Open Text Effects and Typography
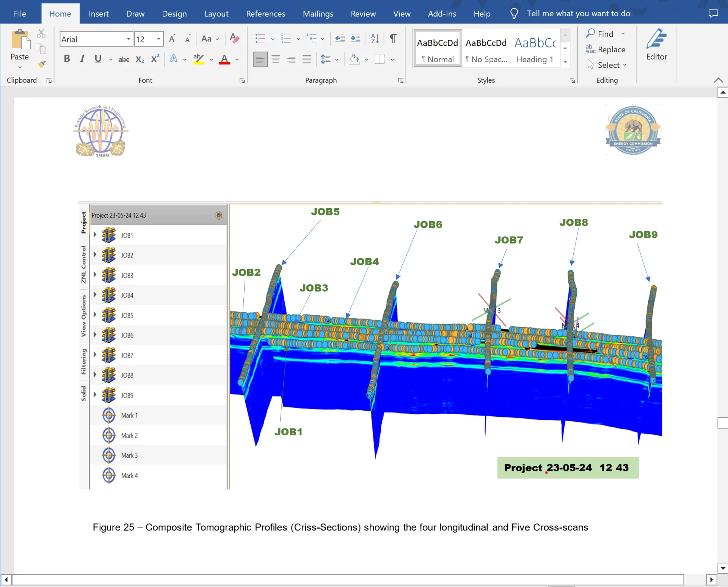 (x=174, y=59)
